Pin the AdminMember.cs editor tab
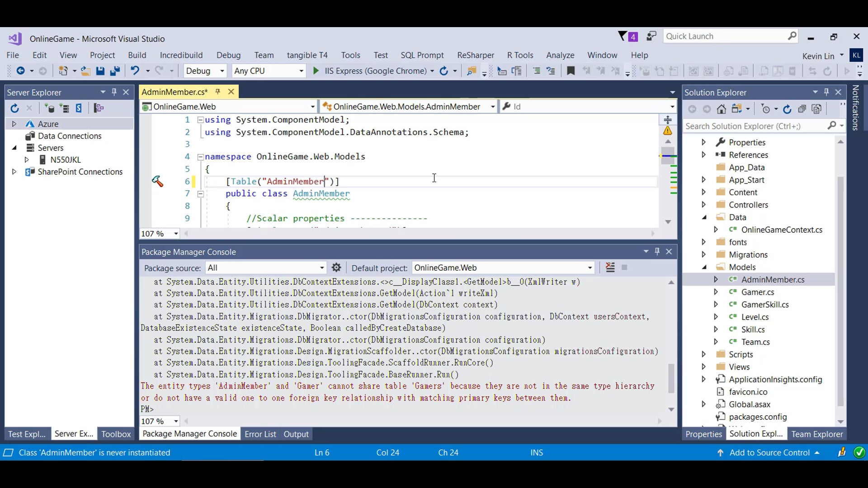This screenshot has height=488, width=868. pos(218,92)
